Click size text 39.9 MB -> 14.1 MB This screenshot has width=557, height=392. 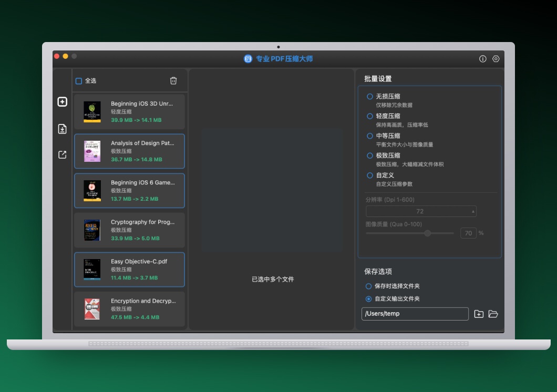point(136,120)
